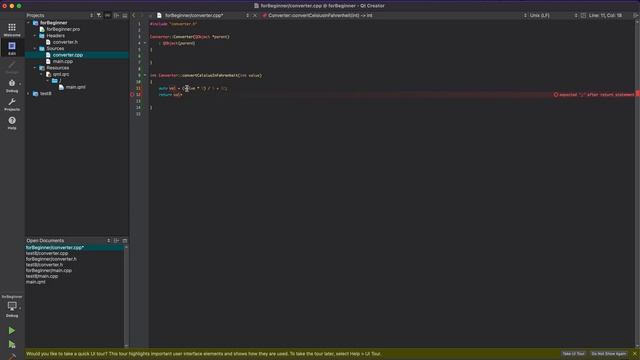
Task: Toggle synchronize with editor link icon
Action: pyautogui.click(x=108, y=15)
